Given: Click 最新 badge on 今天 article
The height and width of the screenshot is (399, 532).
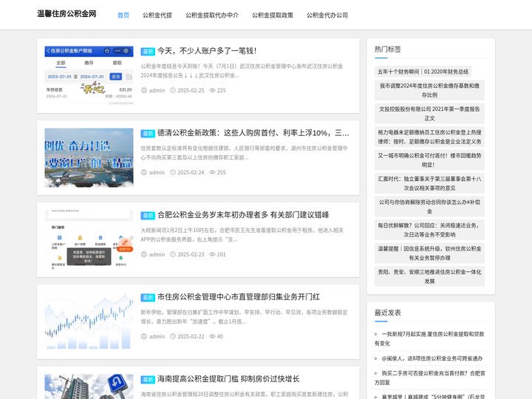Looking at the screenshot, I should point(148,51).
